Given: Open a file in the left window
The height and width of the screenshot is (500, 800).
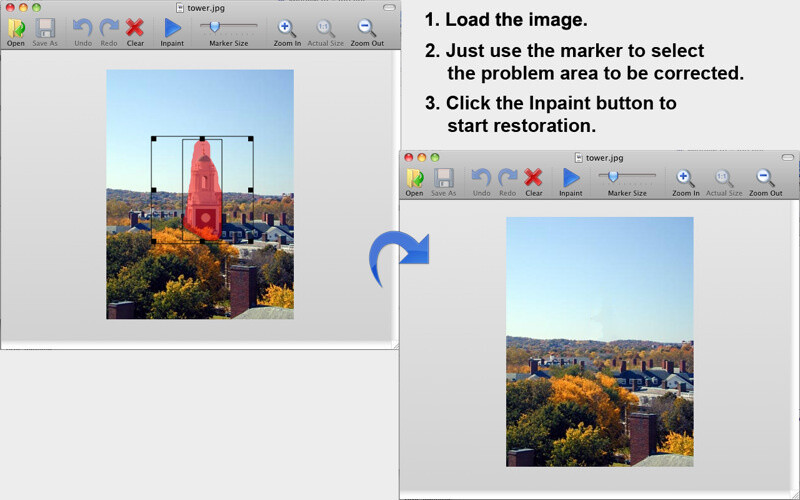Looking at the screenshot, I should 16,32.
